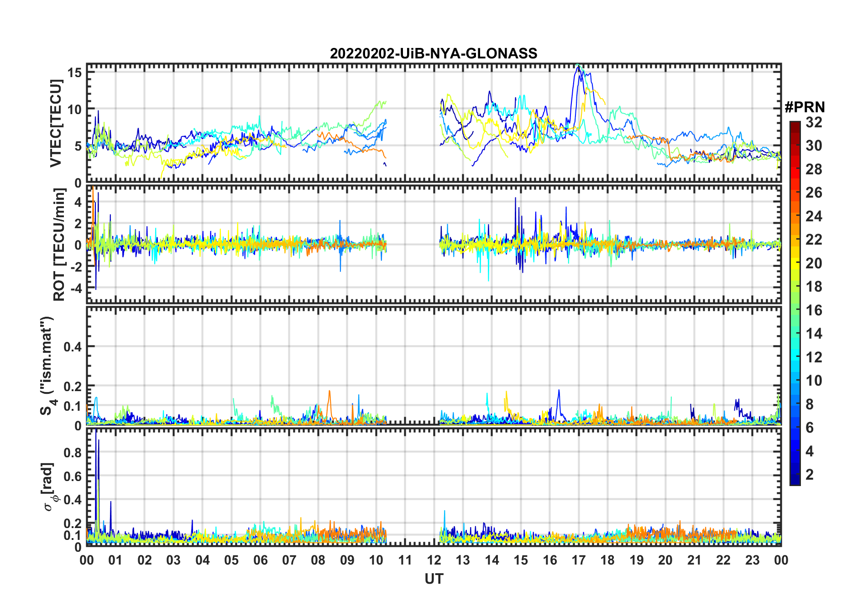This screenshot has height=607, width=868.
Task: Click the UT x-axis label
Action: pyautogui.click(x=434, y=579)
